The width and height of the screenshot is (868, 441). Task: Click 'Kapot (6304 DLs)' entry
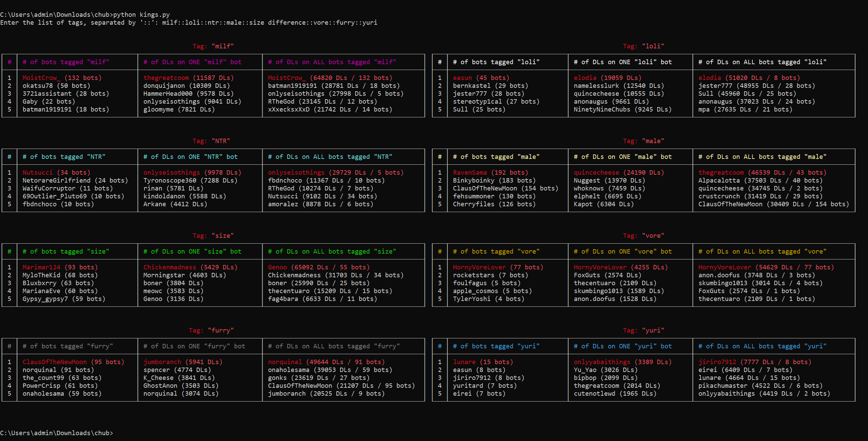(604, 204)
